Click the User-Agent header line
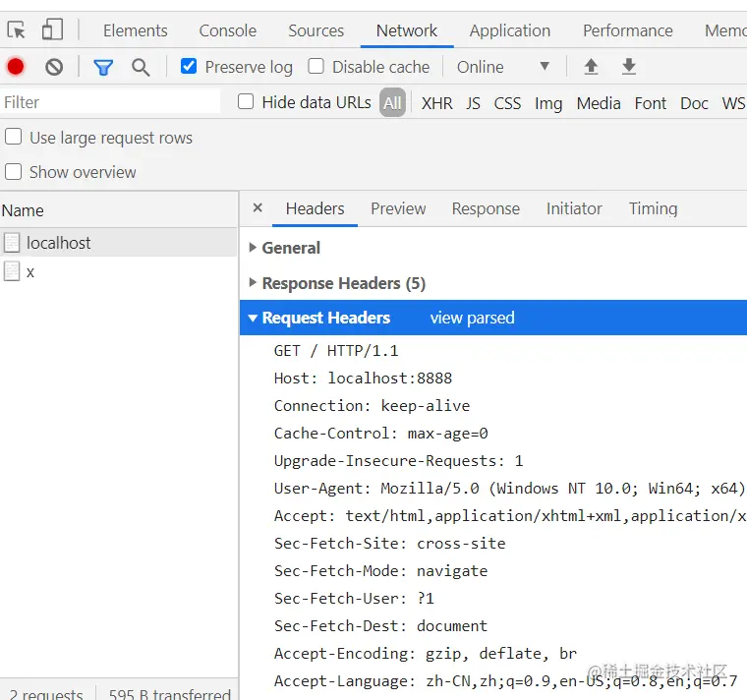 coord(510,489)
